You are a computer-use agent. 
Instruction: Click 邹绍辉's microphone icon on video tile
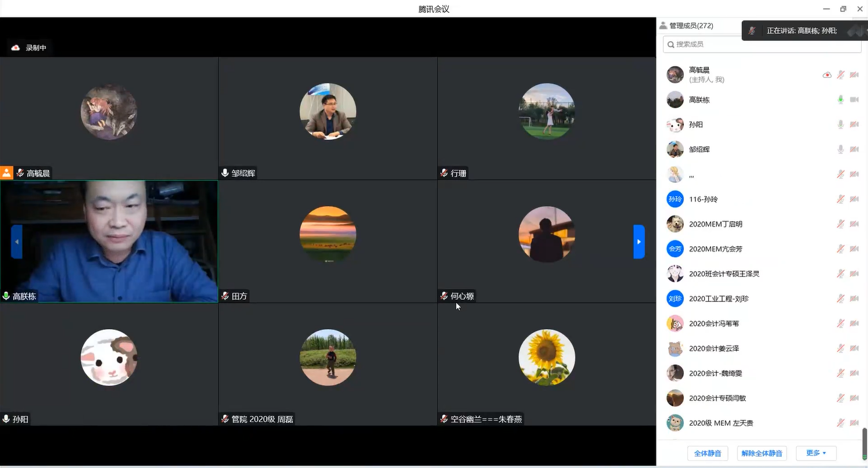(225, 173)
